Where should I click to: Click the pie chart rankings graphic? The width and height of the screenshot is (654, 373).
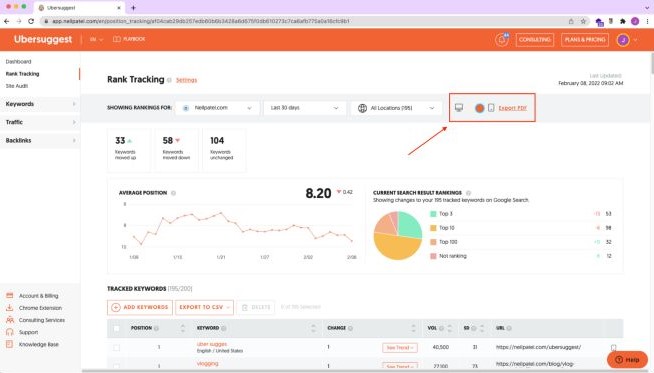click(x=397, y=236)
